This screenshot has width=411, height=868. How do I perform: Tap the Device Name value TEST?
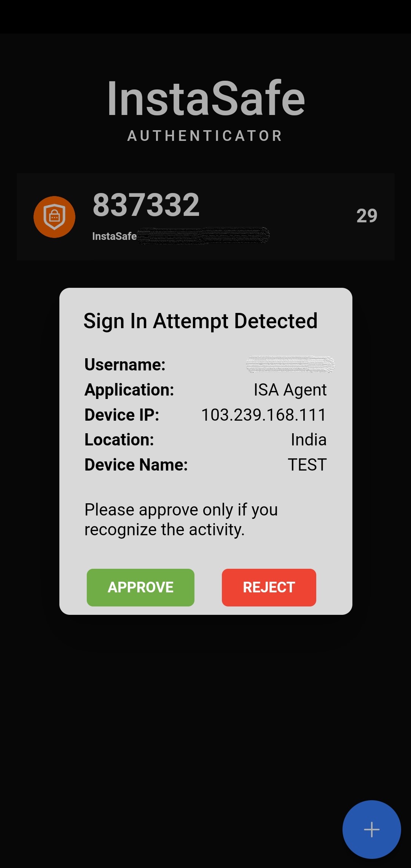click(x=307, y=465)
